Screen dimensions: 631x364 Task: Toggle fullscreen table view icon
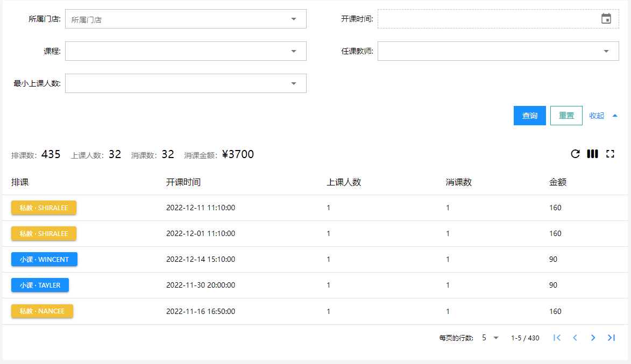[610, 154]
